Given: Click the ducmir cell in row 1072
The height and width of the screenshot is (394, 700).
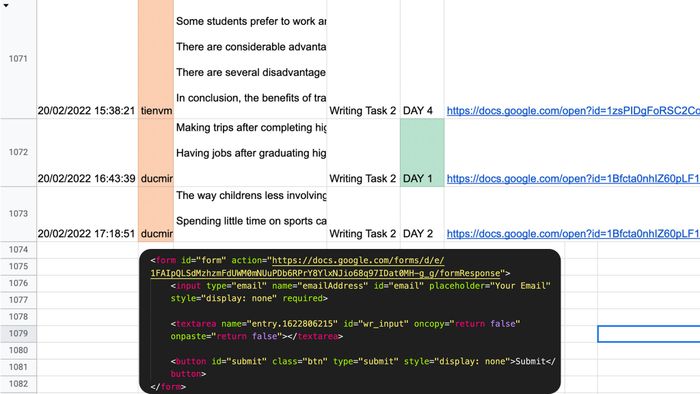Looking at the screenshot, I should pos(156,153).
